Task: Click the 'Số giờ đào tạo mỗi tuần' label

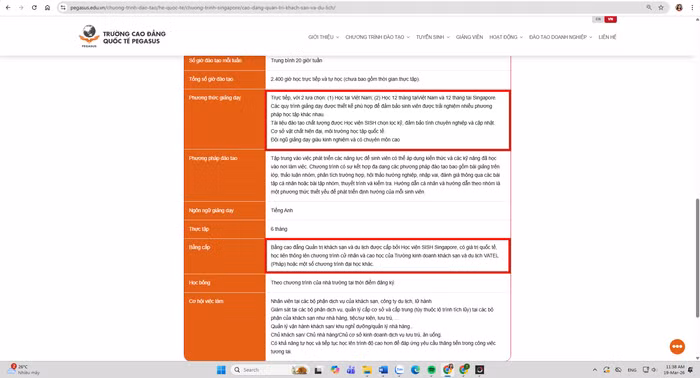Action: (x=215, y=60)
